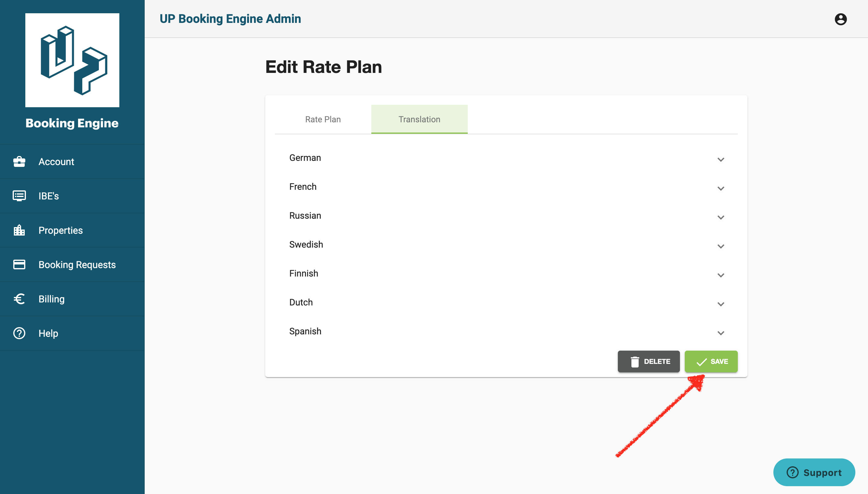The height and width of the screenshot is (494, 868).
Task: Expand the Russian translation section
Action: coord(721,217)
